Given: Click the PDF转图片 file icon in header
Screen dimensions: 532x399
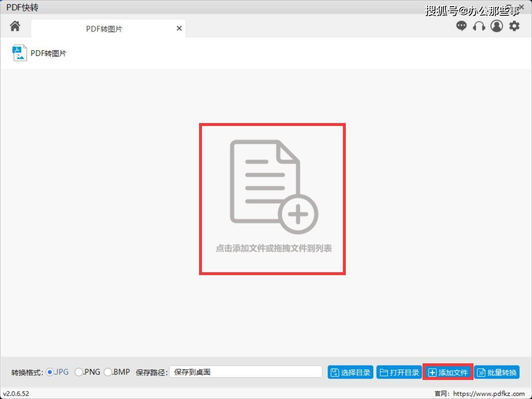Looking at the screenshot, I should 19,53.
